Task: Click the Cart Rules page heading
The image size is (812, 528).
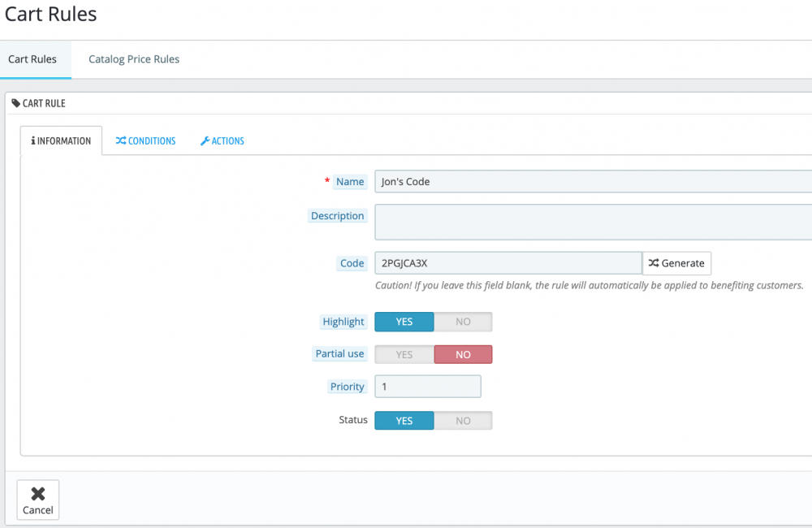Action: click(50, 14)
